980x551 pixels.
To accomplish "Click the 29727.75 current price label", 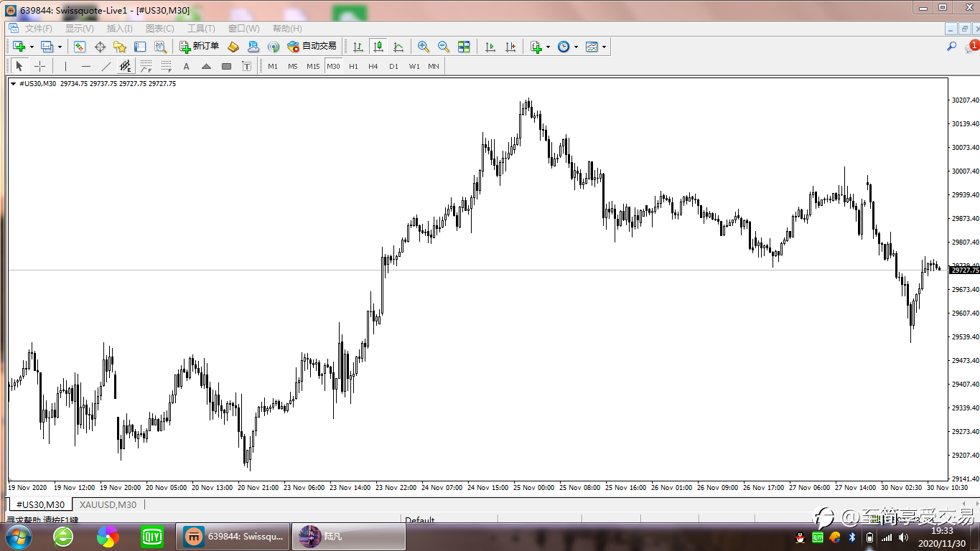I will click(964, 270).
